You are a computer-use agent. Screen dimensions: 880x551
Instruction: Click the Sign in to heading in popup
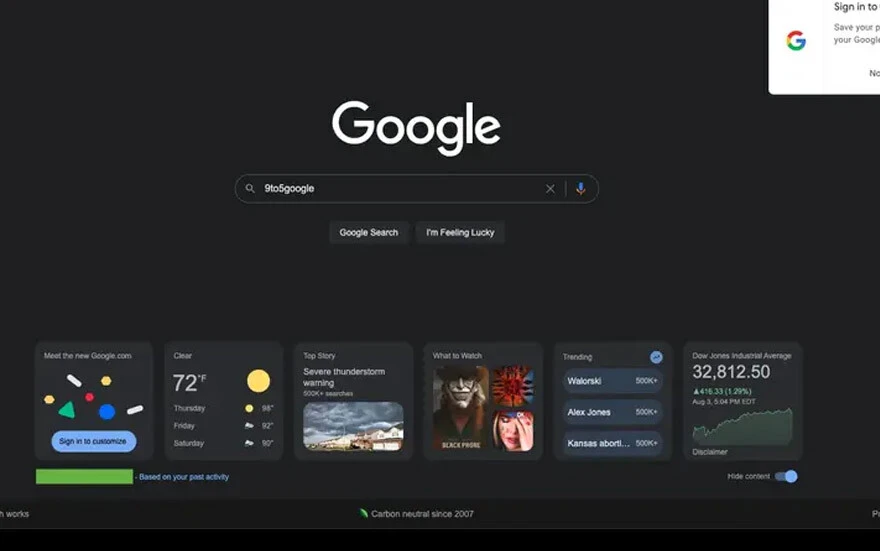coord(856,7)
